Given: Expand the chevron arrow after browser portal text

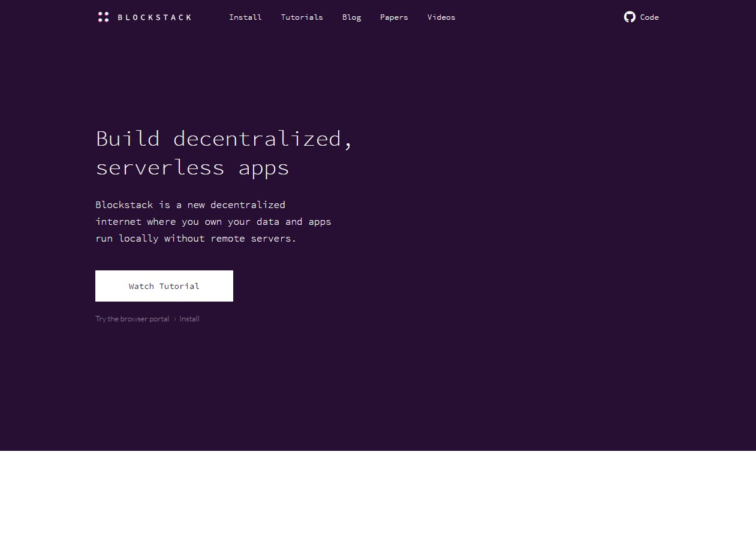Looking at the screenshot, I should (x=174, y=318).
